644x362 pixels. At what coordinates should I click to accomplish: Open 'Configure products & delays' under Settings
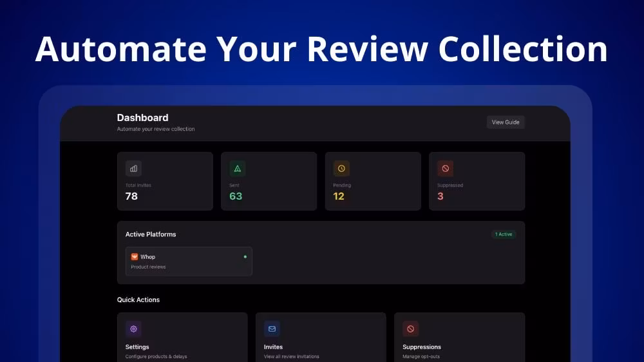[x=156, y=356]
